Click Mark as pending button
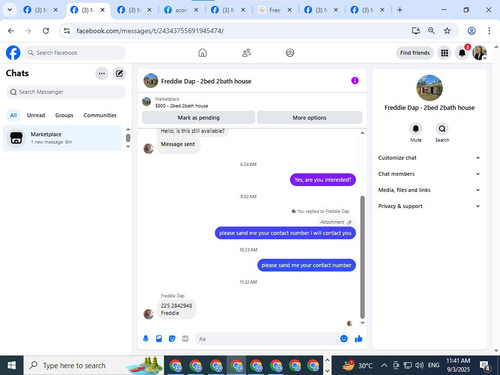 (x=199, y=118)
